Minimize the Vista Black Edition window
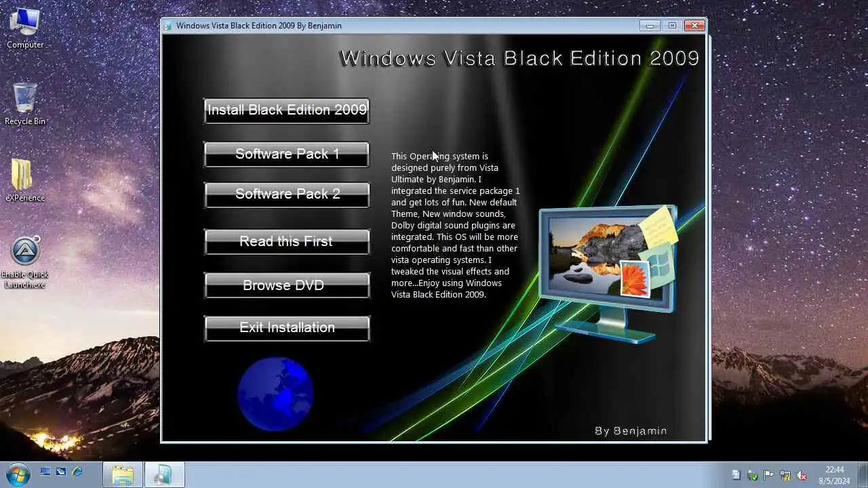Viewport: 868px width, 488px height. pos(650,26)
